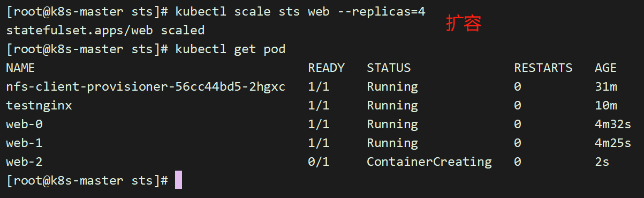The height and width of the screenshot is (198, 644).
Task: Click the red 扩容 annotation
Action: coord(464,24)
